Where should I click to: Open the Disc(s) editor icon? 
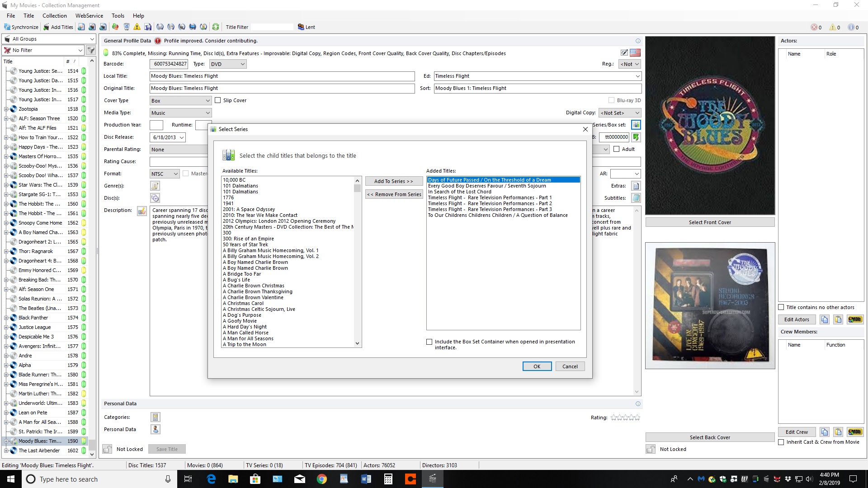coord(155,198)
